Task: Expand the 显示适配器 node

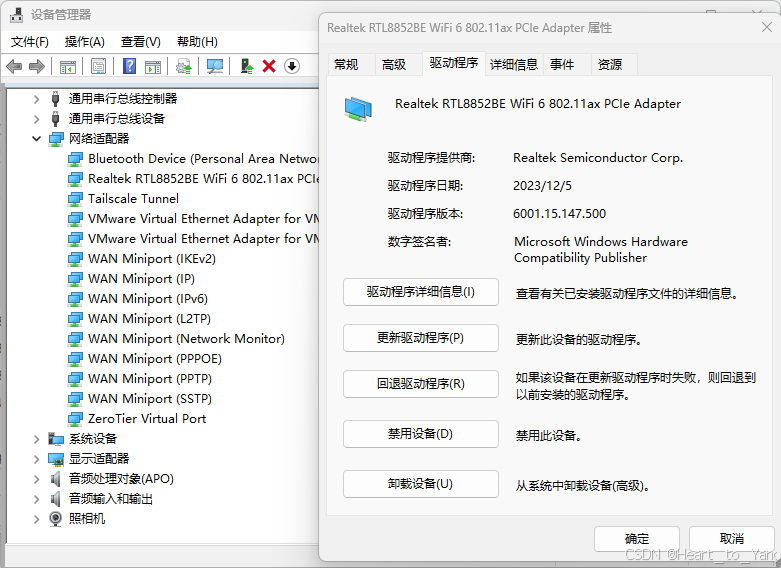Action: [x=36, y=459]
